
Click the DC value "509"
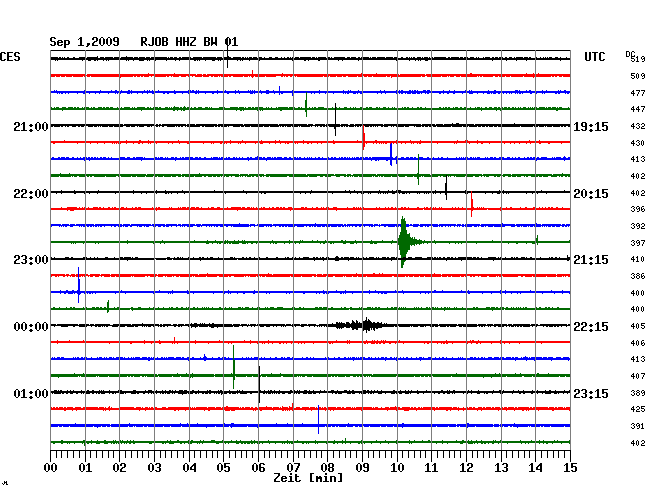(x=638, y=76)
